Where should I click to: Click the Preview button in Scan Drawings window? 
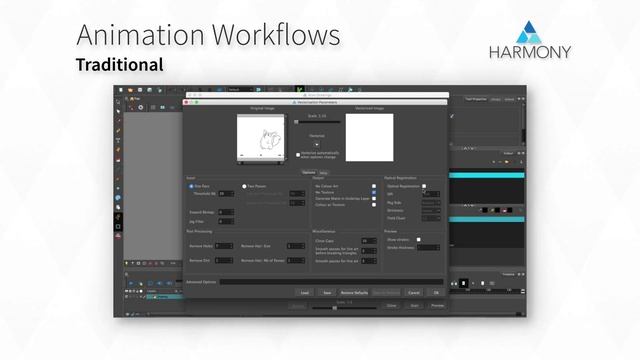437,306
